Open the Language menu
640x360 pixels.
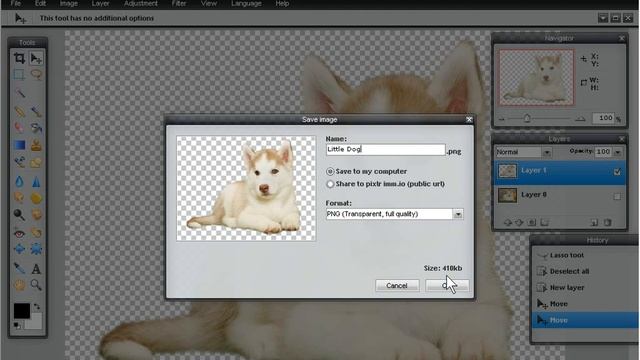pos(247,4)
